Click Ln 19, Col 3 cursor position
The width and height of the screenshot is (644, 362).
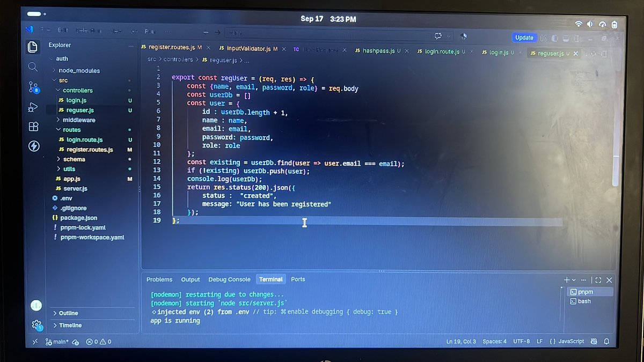pos(461,341)
